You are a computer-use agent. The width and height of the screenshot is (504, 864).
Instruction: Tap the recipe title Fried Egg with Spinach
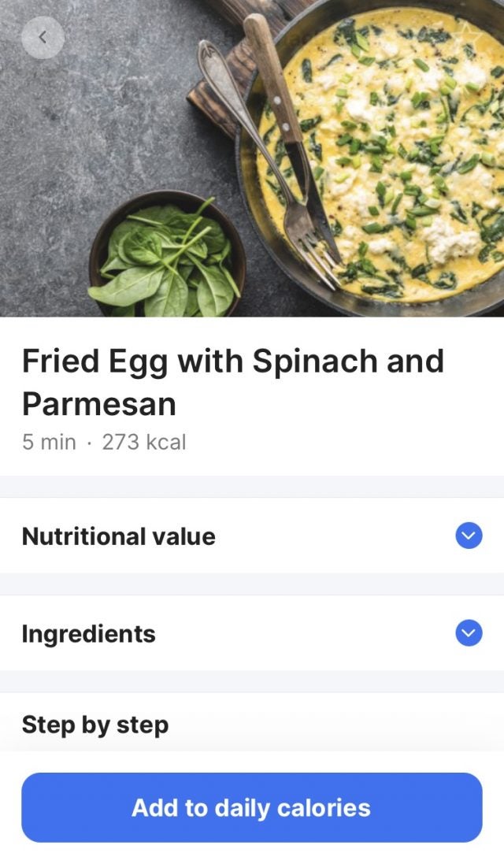tap(232, 362)
